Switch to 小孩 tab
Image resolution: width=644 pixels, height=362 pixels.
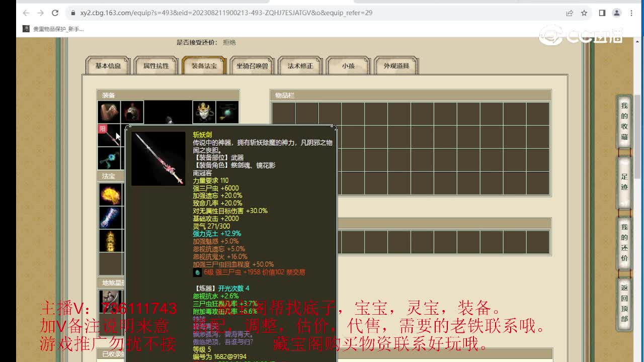point(348,66)
